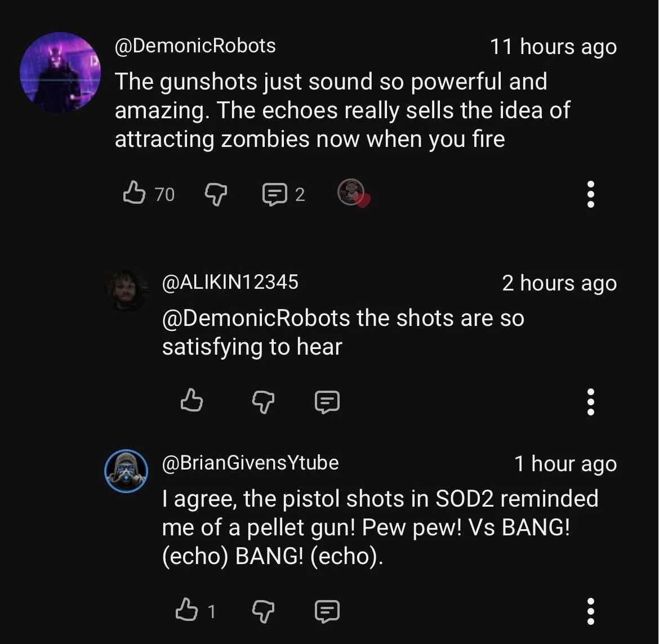Dislike the ALIKIN12345 reply
Viewport: 659px width, 644px height.
[263, 401]
